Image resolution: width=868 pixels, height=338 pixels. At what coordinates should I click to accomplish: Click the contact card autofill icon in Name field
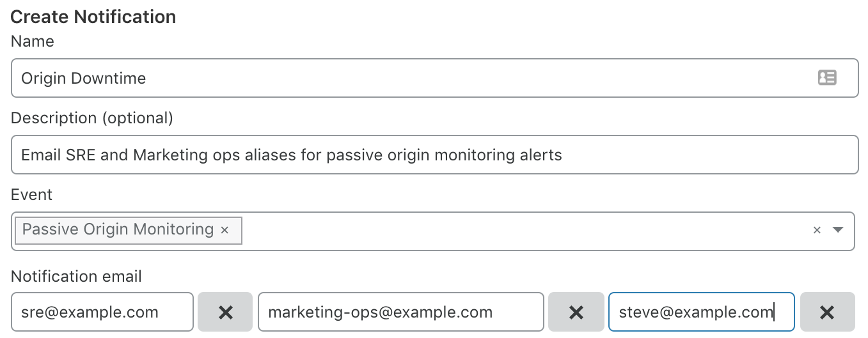[827, 78]
